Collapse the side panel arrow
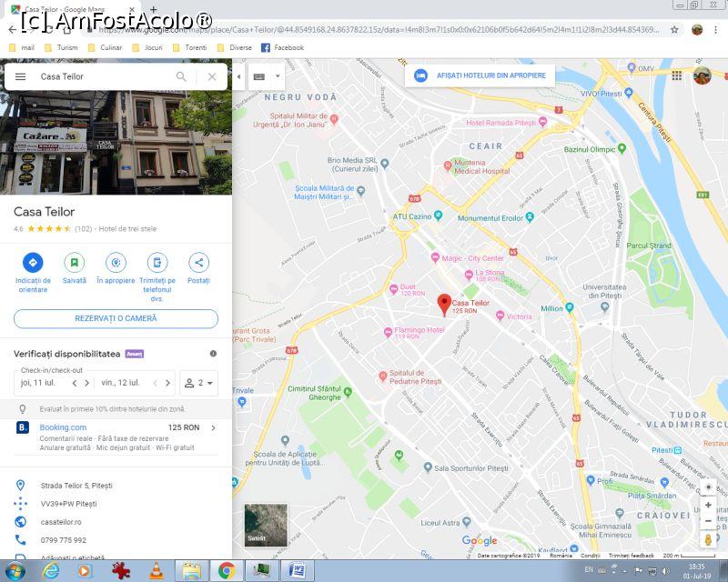 tap(238, 76)
